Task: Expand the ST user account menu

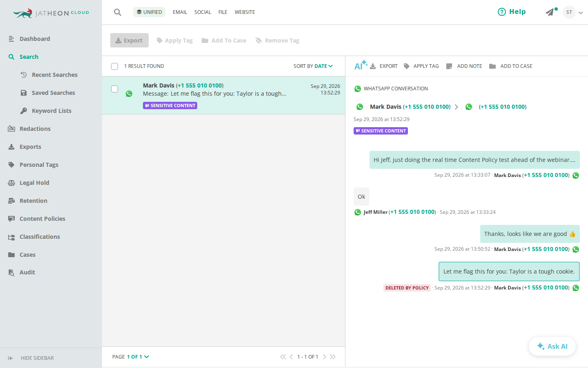Action: [x=573, y=12]
